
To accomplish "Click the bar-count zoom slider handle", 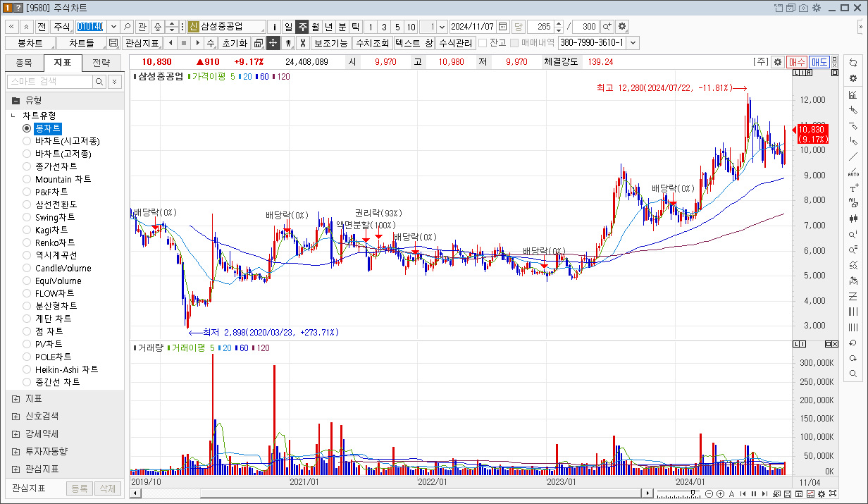I will (x=693, y=493).
